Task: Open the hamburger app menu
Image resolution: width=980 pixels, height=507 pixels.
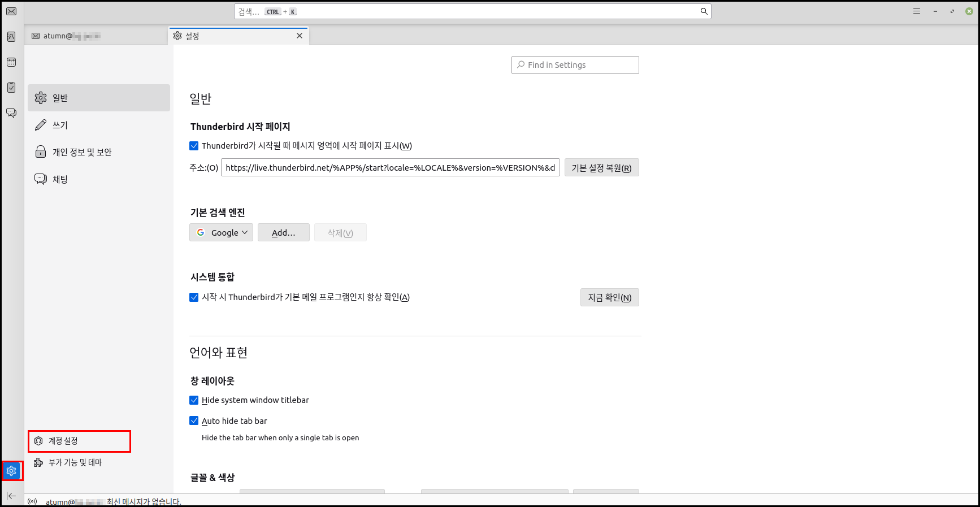Action: (917, 11)
